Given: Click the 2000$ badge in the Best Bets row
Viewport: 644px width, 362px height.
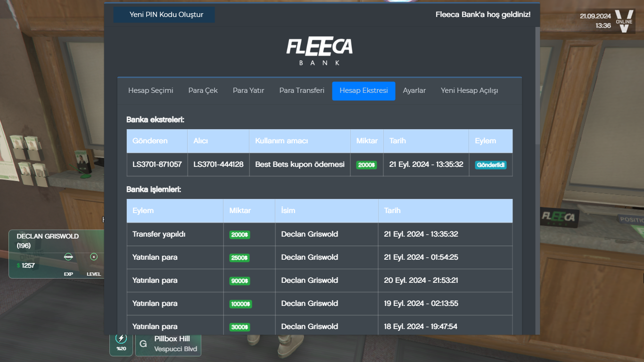Looking at the screenshot, I should [x=366, y=165].
